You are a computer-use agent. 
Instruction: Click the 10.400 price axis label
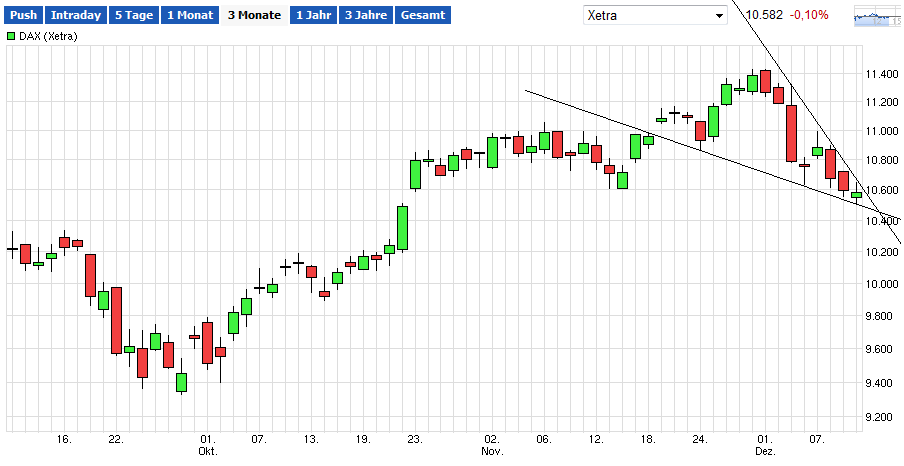[882, 221]
